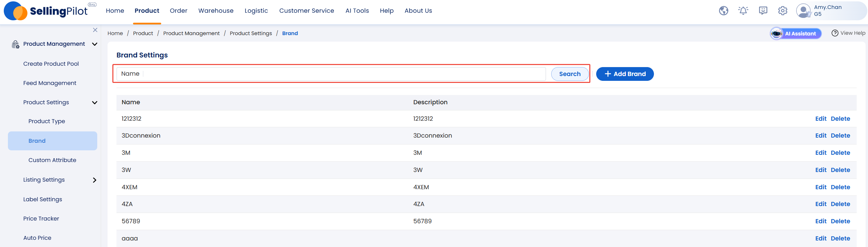Delete the 56789 brand

coord(841,221)
